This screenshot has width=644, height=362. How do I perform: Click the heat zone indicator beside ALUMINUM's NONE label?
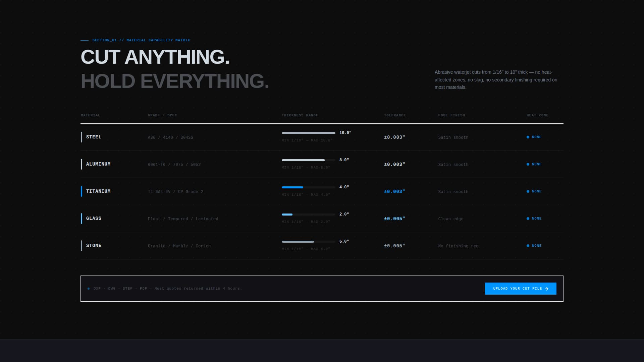click(528, 164)
